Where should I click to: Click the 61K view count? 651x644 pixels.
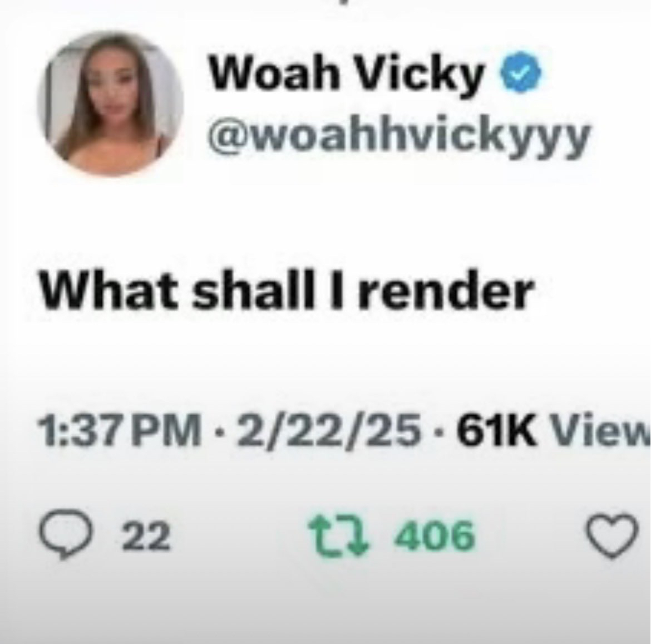pos(496,434)
